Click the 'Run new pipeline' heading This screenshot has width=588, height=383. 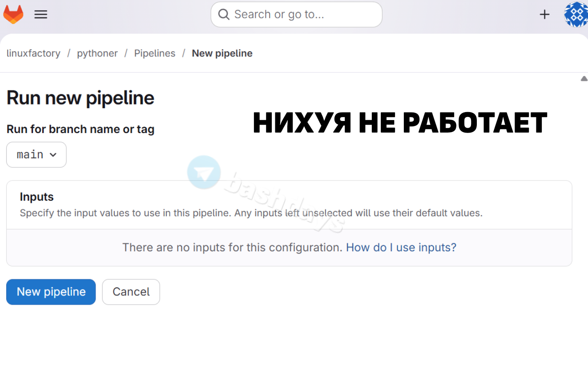tap(81, 98)
